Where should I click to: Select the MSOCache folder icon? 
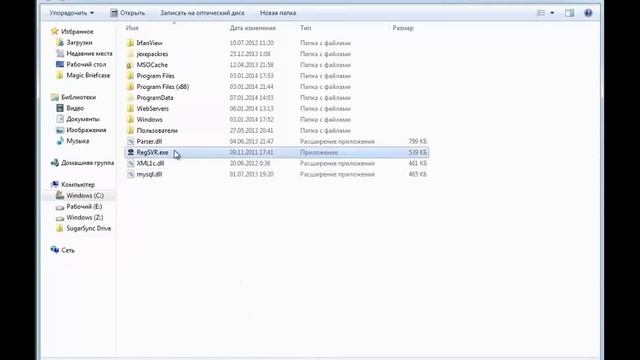coord(130,65)
